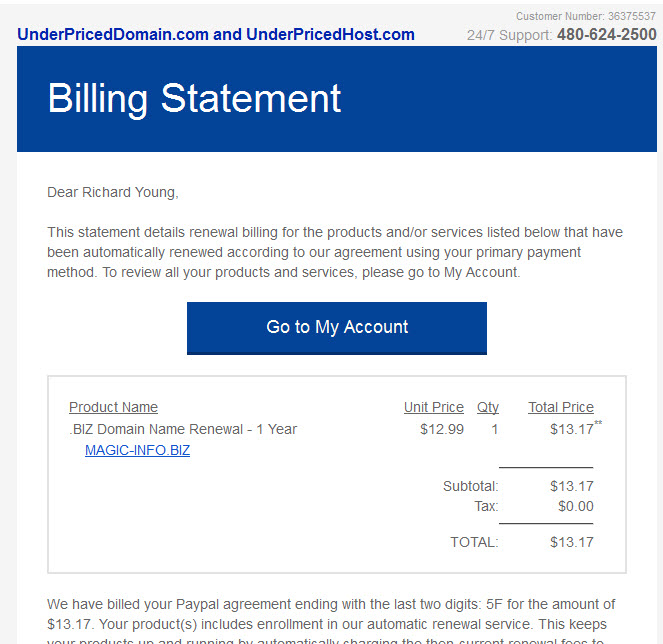Click the $12.99 unit price value

(442, 429)
